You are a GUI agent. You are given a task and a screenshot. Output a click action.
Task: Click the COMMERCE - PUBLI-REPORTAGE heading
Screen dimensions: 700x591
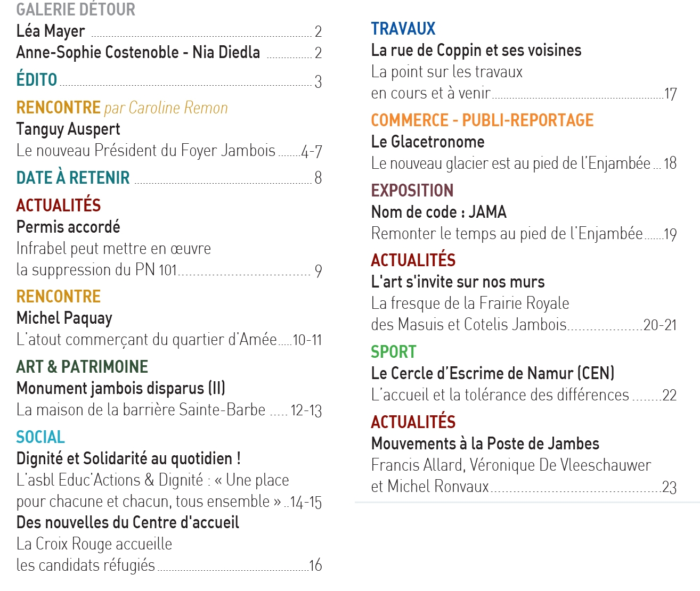tap(482, 120)
